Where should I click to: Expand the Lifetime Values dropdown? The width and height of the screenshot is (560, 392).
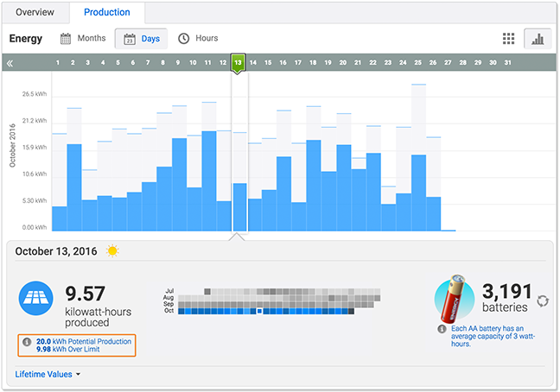click(48, 375)
